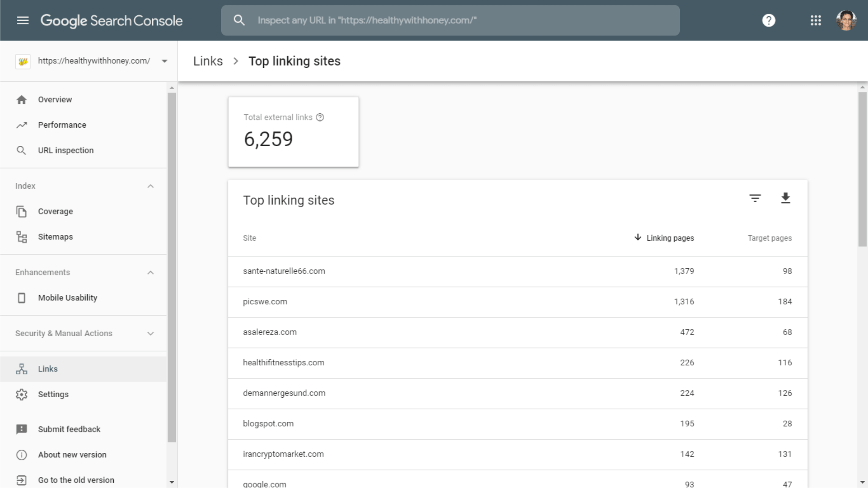Click the Site column header

[250, 238]
